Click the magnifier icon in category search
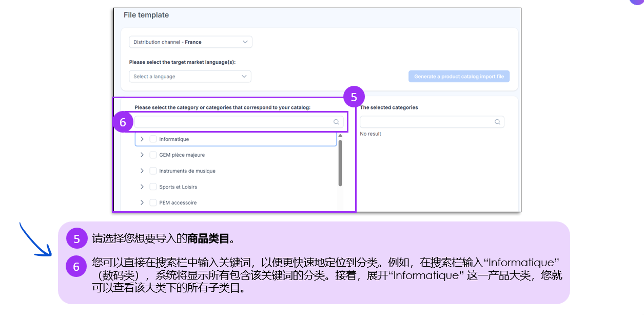The image size is (644, 315). [337, 122]
